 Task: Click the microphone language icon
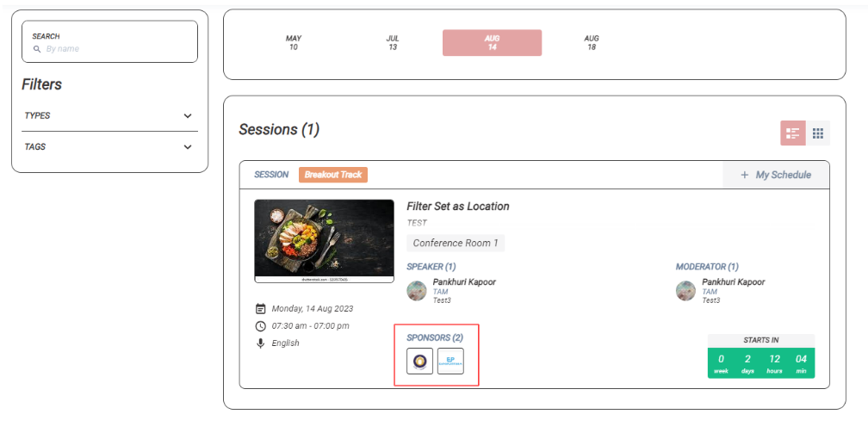pyautogui.click(x=261, y=343)
